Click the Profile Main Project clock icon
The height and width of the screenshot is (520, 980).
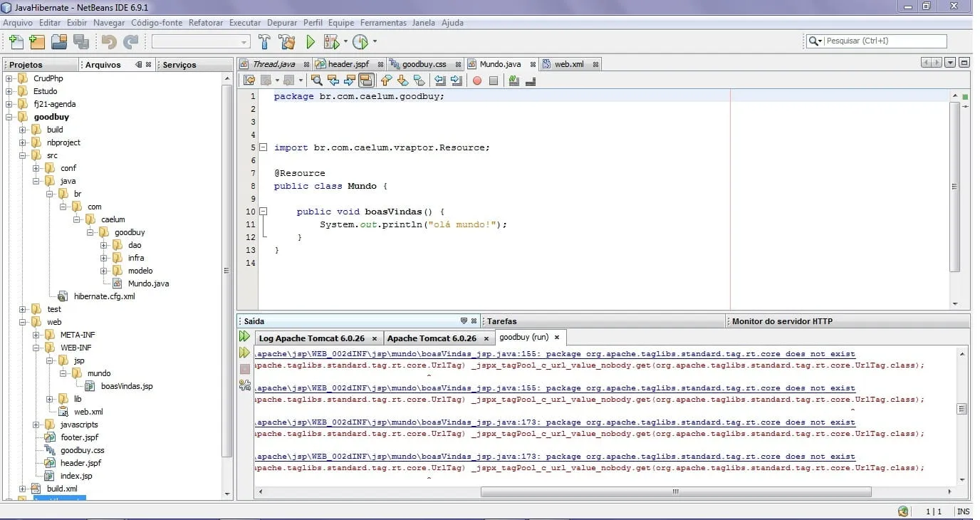click(x=360, y=42)
